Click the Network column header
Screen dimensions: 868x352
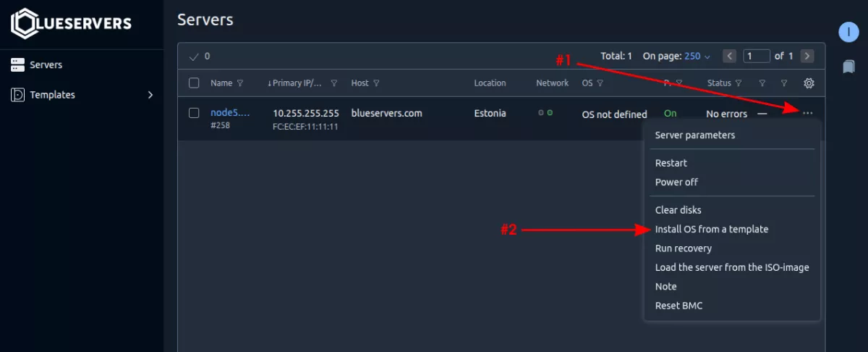click(x=553, y=83)
